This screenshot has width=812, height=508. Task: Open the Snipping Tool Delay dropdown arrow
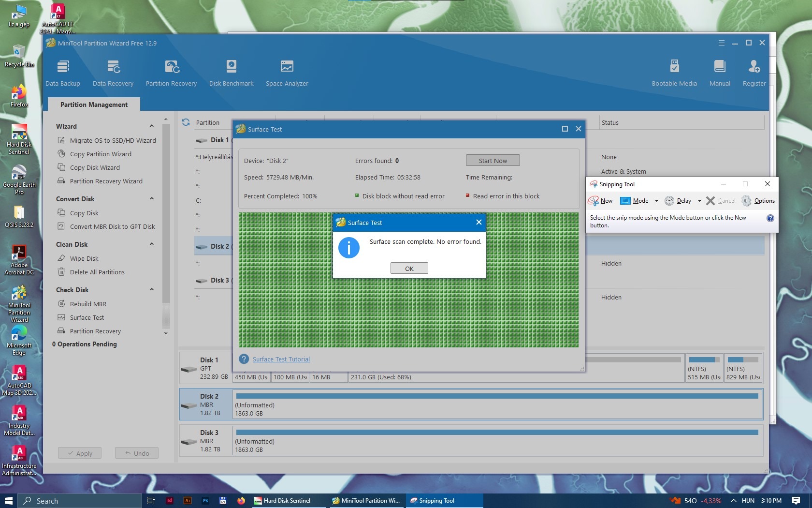click(x=699, y=201)
